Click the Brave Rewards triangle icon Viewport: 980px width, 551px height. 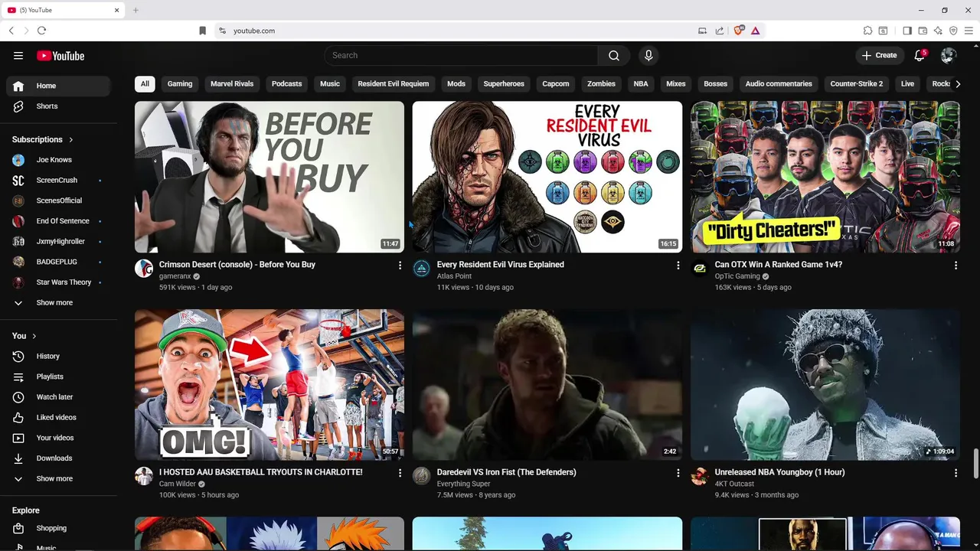[756, 31]
